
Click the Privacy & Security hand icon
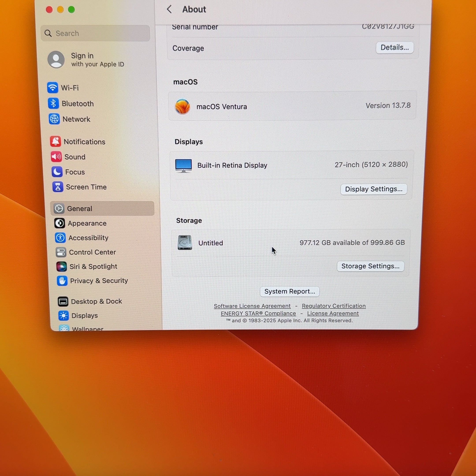(62, 281)
